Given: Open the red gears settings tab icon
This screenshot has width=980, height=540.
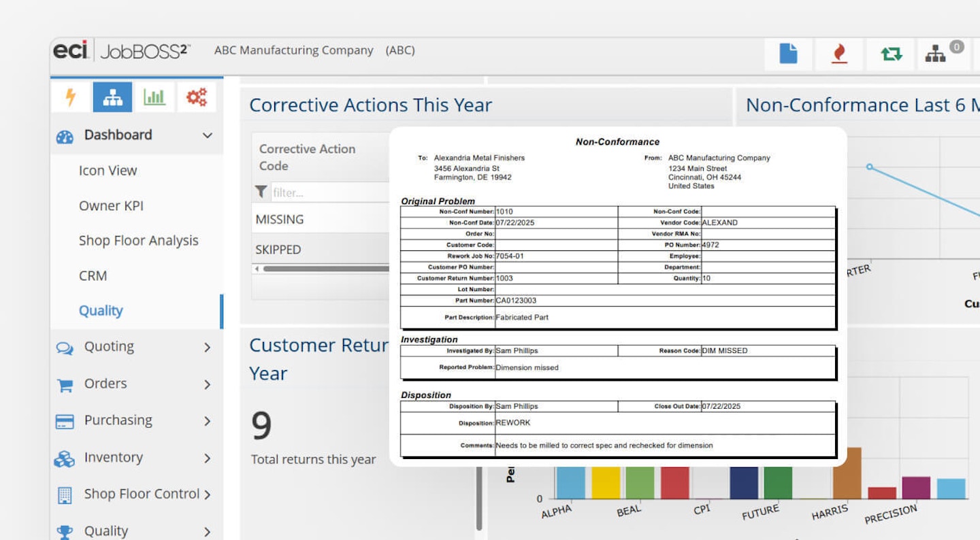Looking at the screenshot, I should coord(197,98).
